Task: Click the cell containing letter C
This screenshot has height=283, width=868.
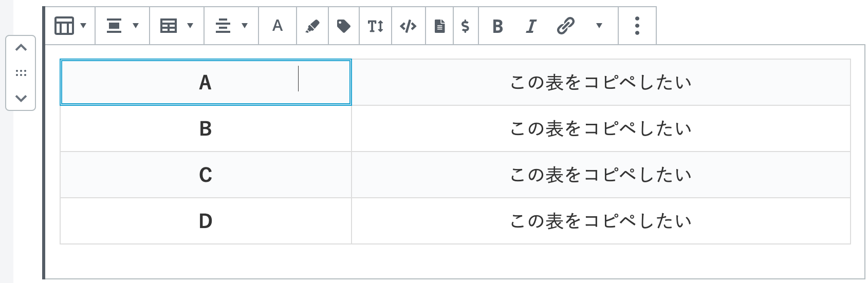Action: (206, 175)
